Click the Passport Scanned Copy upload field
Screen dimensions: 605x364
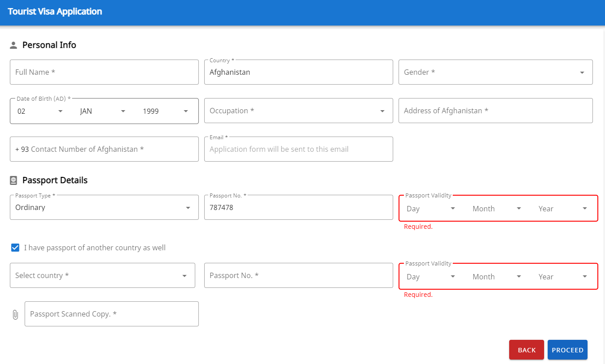pyautogui.click(x=112, y=314)
